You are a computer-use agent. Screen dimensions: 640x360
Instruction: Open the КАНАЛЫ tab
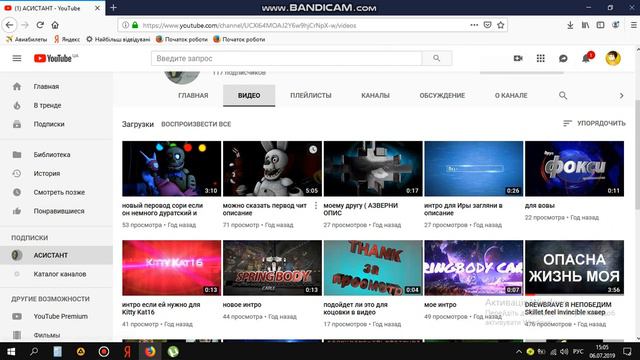(376, 96)
